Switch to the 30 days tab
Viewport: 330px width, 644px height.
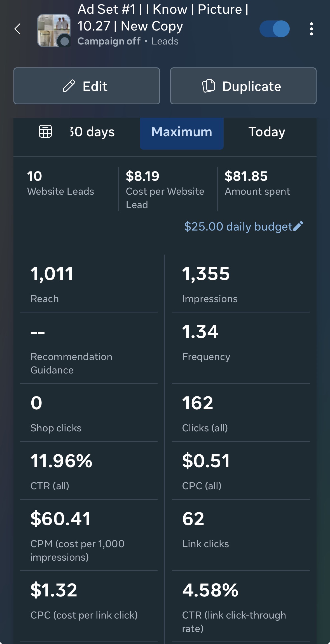[x=93, y=132]
